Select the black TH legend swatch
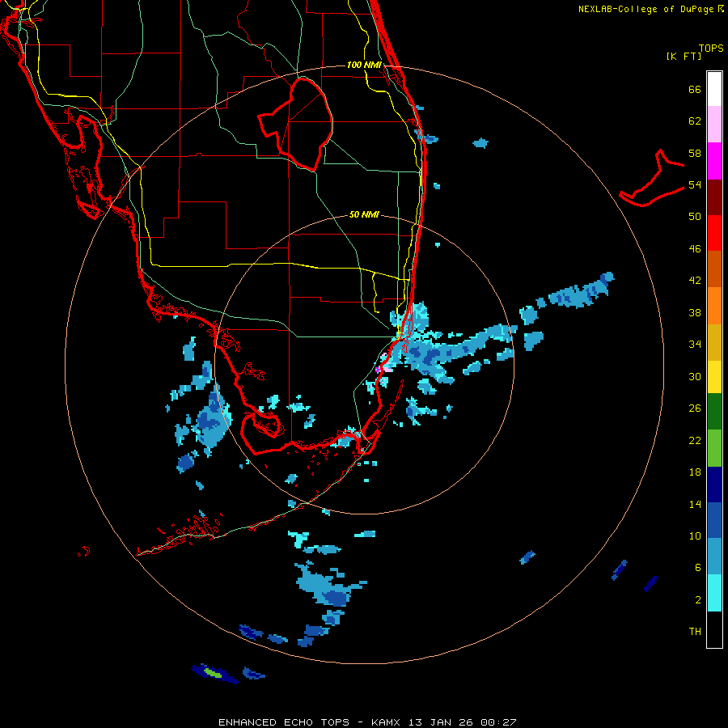 (x=714, y=629)
